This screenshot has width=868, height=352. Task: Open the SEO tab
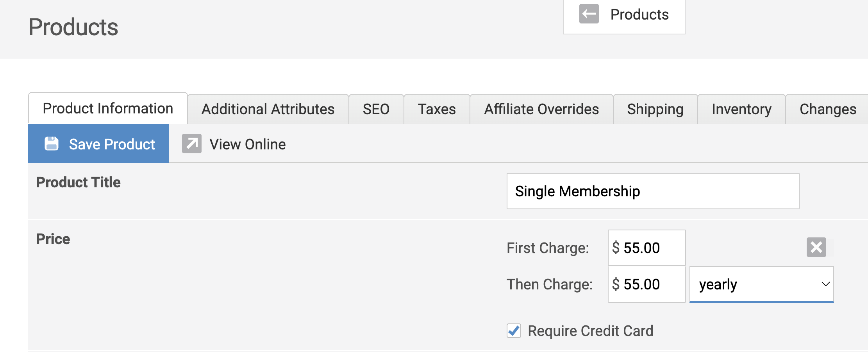pyautogui.click(x=376, y=109)
